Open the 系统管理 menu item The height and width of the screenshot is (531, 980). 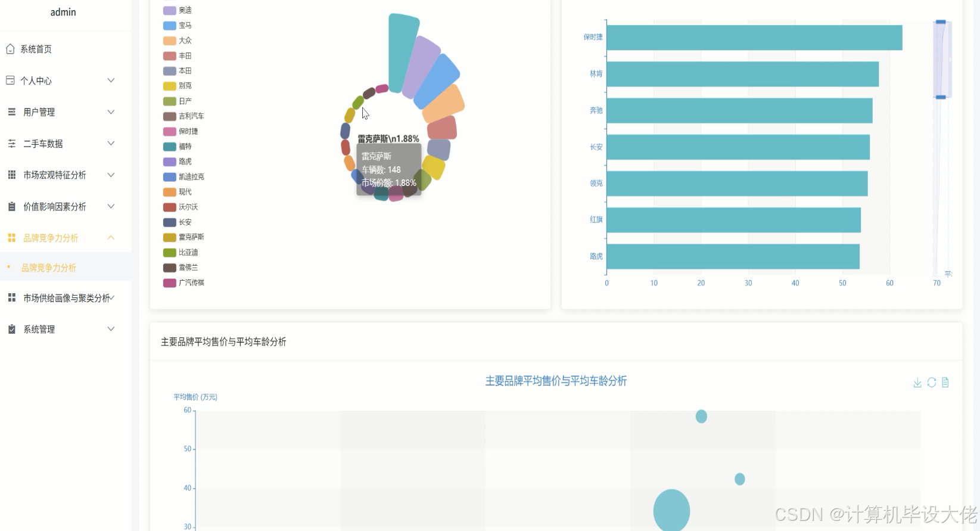point(66,329)
